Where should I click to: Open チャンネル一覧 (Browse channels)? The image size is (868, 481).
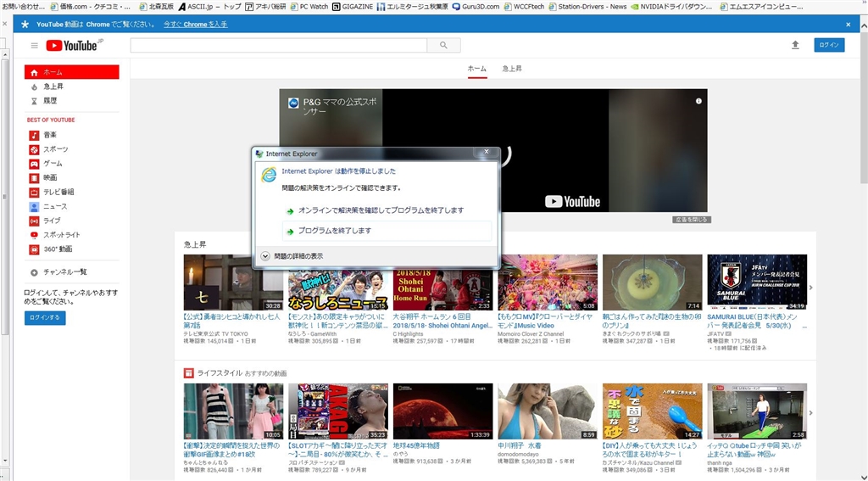click(x=64, y=272)
